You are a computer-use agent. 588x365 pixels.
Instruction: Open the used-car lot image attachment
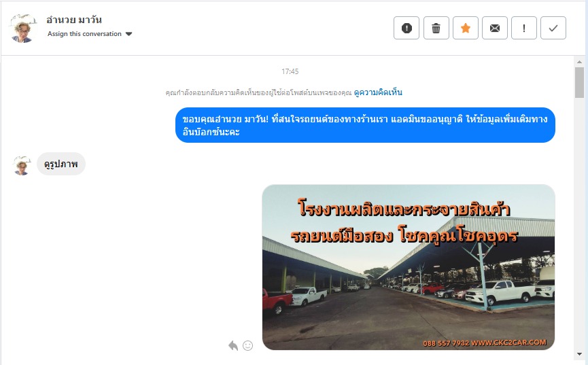click(x=409, y=267)
